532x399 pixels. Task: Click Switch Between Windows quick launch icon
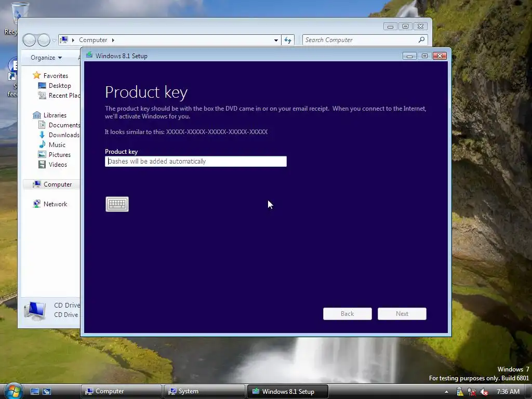pyautogui.click(x=46, y=391)
